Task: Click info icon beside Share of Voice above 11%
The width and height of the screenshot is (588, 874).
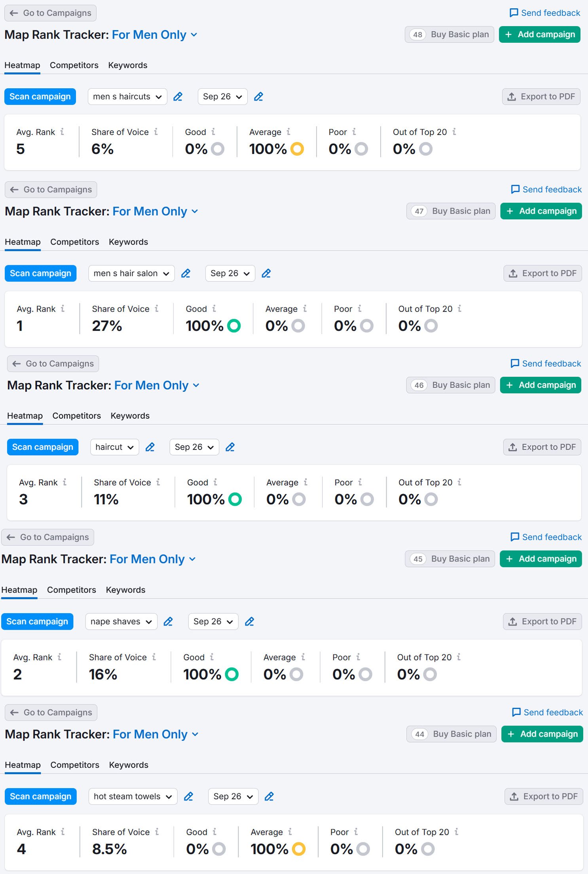Action: coord(158,482)
